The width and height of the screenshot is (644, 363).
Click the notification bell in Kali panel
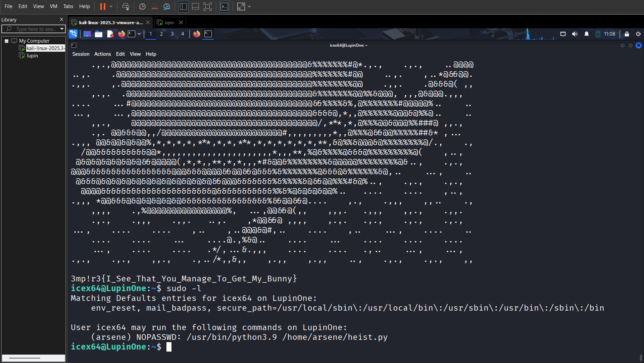(x=587, y=34)
